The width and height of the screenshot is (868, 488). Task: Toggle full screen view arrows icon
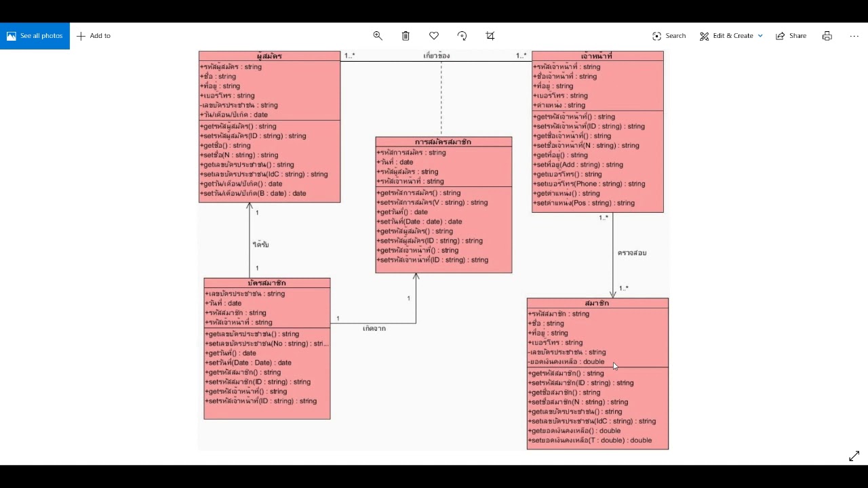tap(854, 456)
